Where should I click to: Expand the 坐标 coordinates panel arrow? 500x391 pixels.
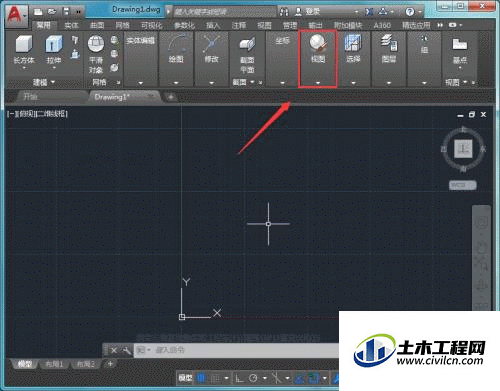tap(282, 83)
